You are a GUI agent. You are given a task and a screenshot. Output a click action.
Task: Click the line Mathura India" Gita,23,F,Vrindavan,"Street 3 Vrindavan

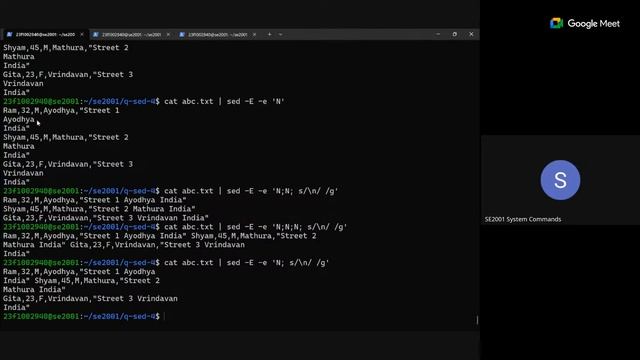coord(124,245)
